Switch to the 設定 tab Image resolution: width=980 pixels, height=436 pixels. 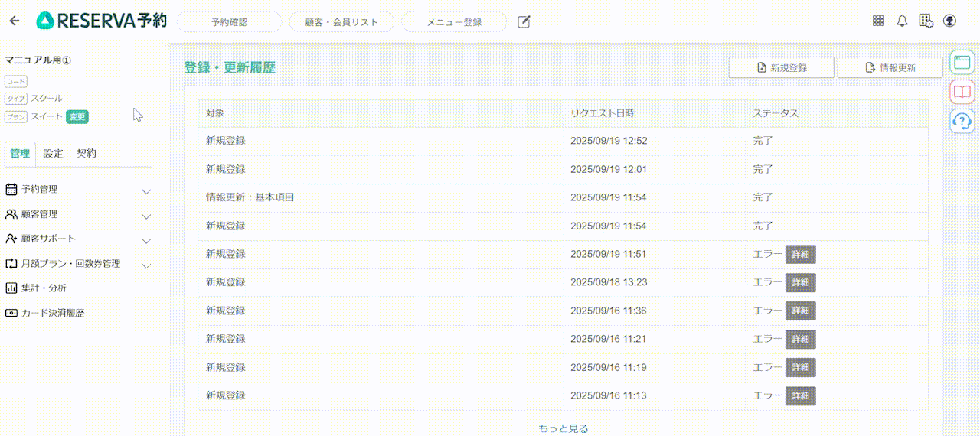pos(54,153)
